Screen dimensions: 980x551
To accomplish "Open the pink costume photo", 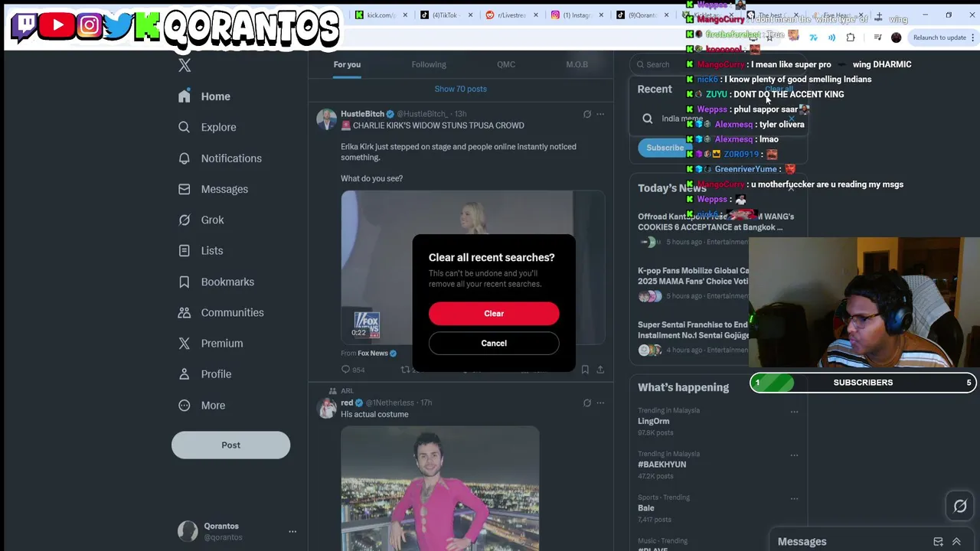I will [x=440, y=488].
